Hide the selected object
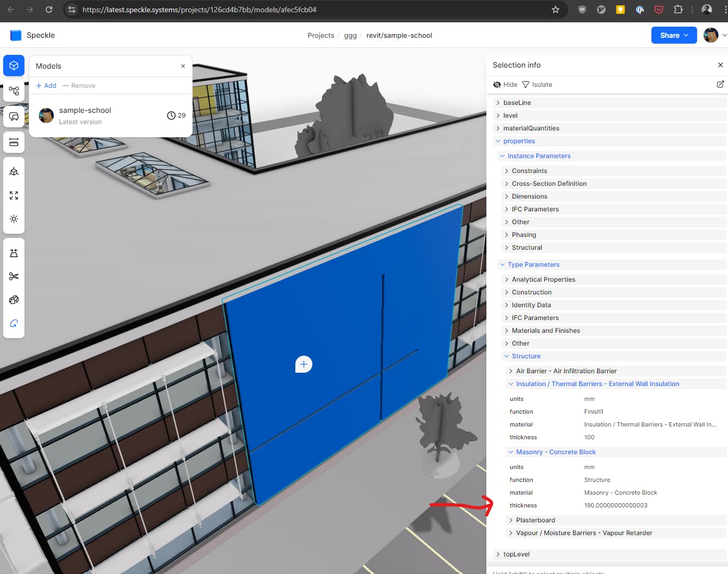This screenshot has width=728, height=574. click(x=505, y=85)
